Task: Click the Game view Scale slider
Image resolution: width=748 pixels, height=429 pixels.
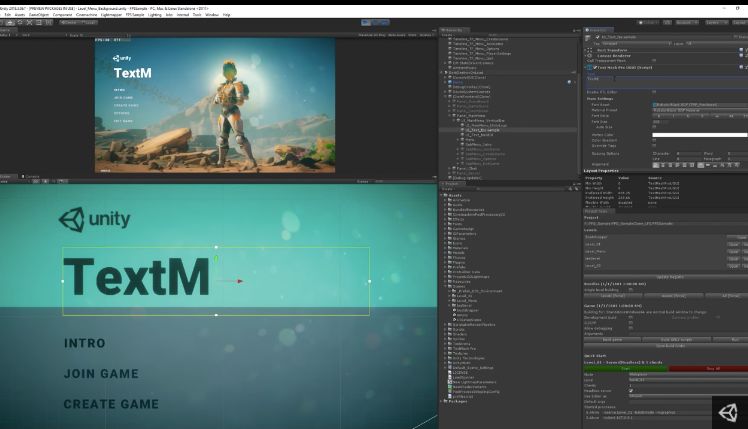Action: point(107,35)
